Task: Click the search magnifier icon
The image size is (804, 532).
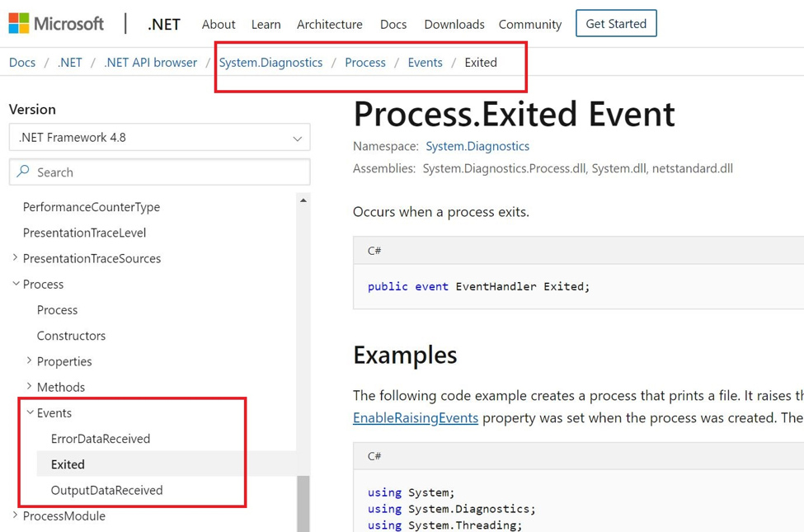Action: pos(22,172)
